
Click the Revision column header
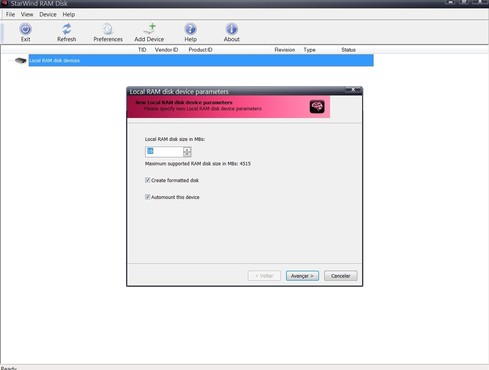click(x=285, y=50)
